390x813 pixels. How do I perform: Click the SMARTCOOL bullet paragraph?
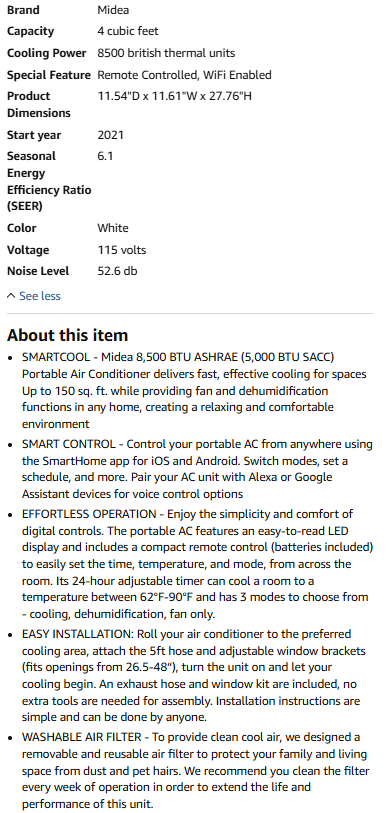coord(194,391)
